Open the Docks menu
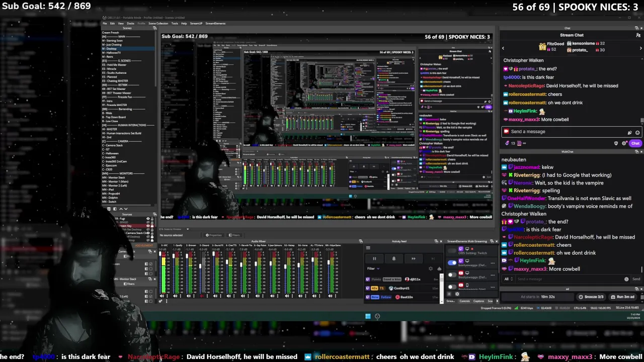644x362 pixels. 130,23
